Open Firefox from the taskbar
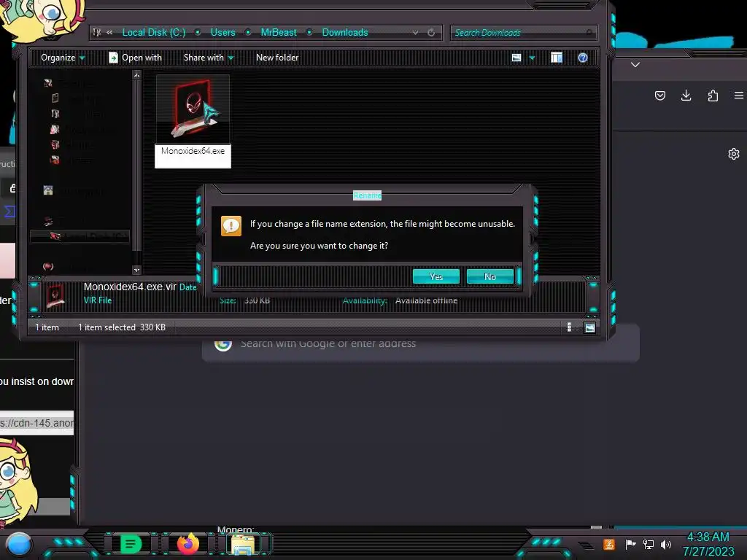 (x=187, y=544)
